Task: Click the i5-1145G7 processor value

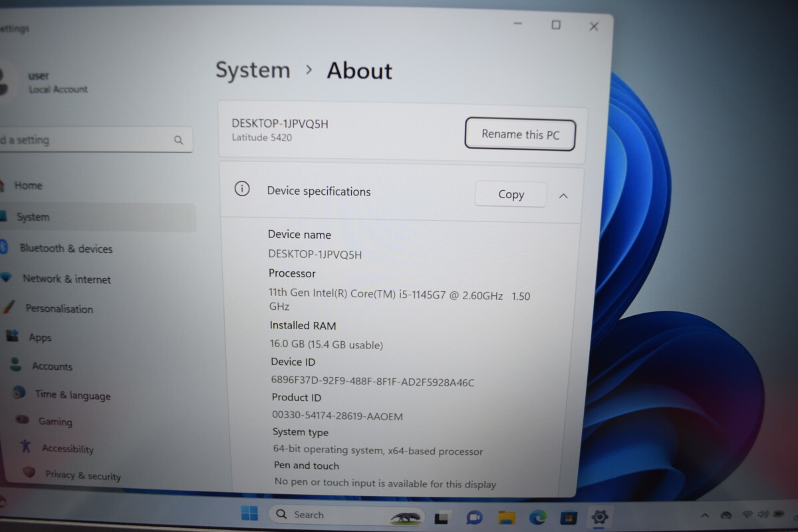Action: point(399,301)
